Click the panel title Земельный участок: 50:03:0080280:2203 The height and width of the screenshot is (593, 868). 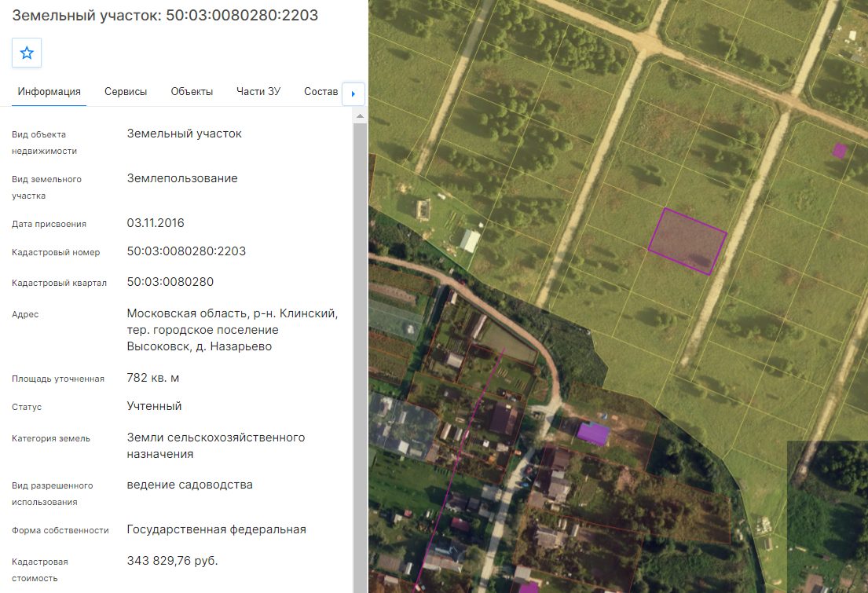click(165, 15)
